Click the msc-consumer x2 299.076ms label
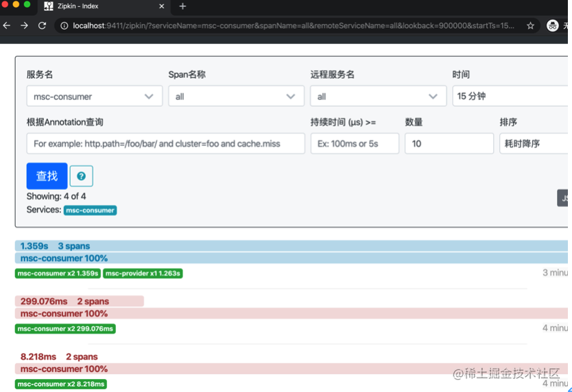The width and height of the screenshot is (572, 392). 65,329
